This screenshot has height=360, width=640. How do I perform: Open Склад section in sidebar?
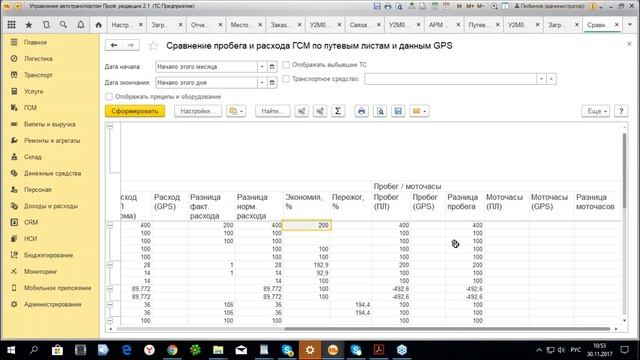(x=32, y=157)
